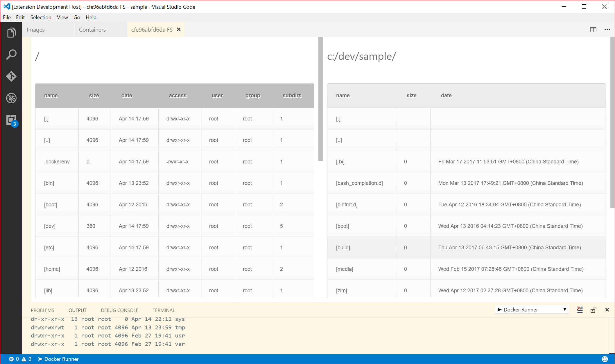Open the Go menu
This screenshot has width=615, height=364.
click(x=77, y=17)
